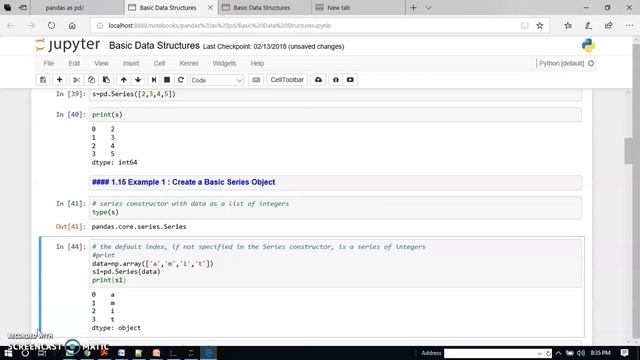The height and width of the screenshot is (360, 640).
Task: Show tabs you've set aside
Action: [8, 7]
